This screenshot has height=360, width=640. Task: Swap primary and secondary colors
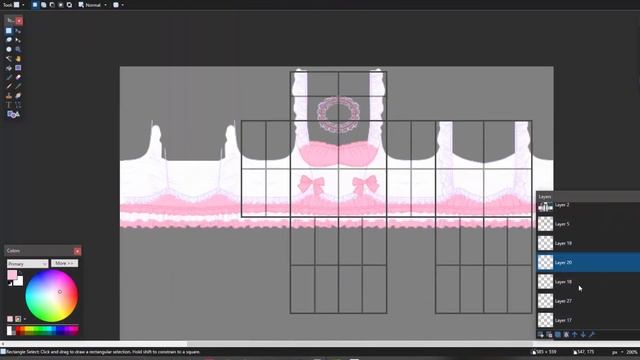pyautogui.click(x=20, y=272)
